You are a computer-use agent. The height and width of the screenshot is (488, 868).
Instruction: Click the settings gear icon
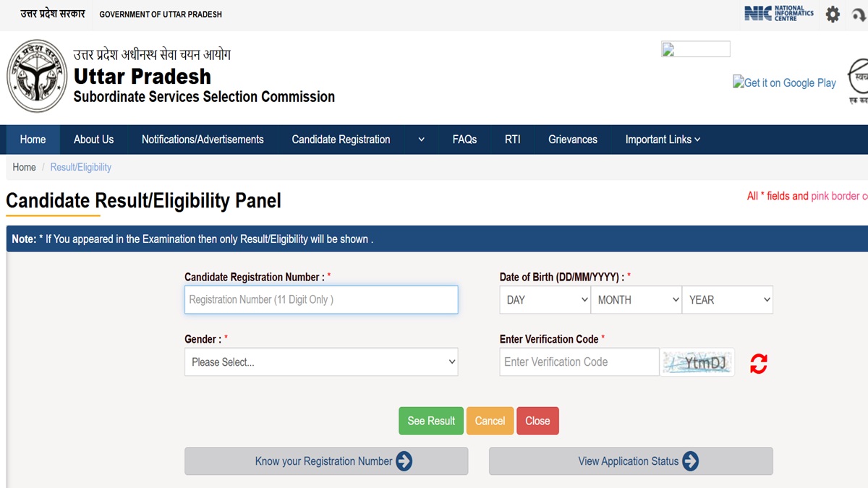[x=832, y=14]
